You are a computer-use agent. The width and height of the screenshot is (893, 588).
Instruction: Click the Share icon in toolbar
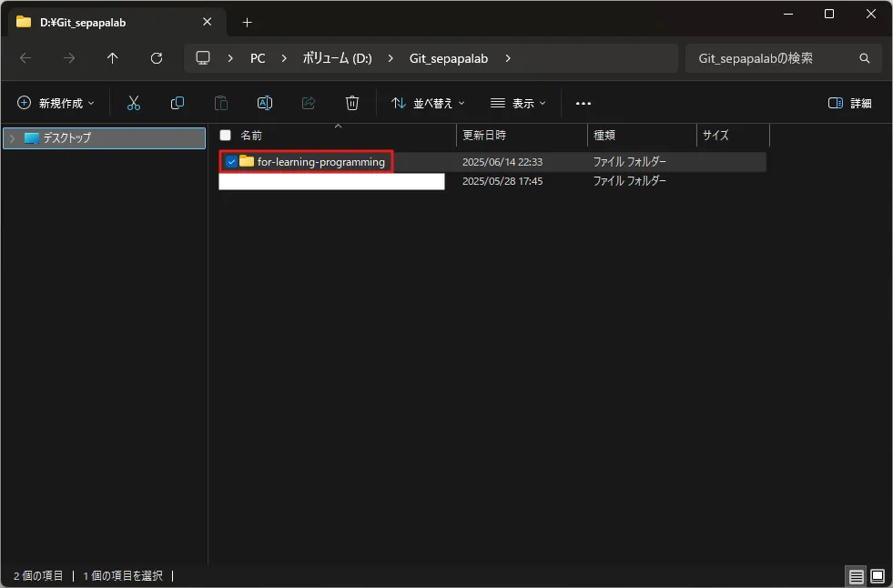click(309, 103)
